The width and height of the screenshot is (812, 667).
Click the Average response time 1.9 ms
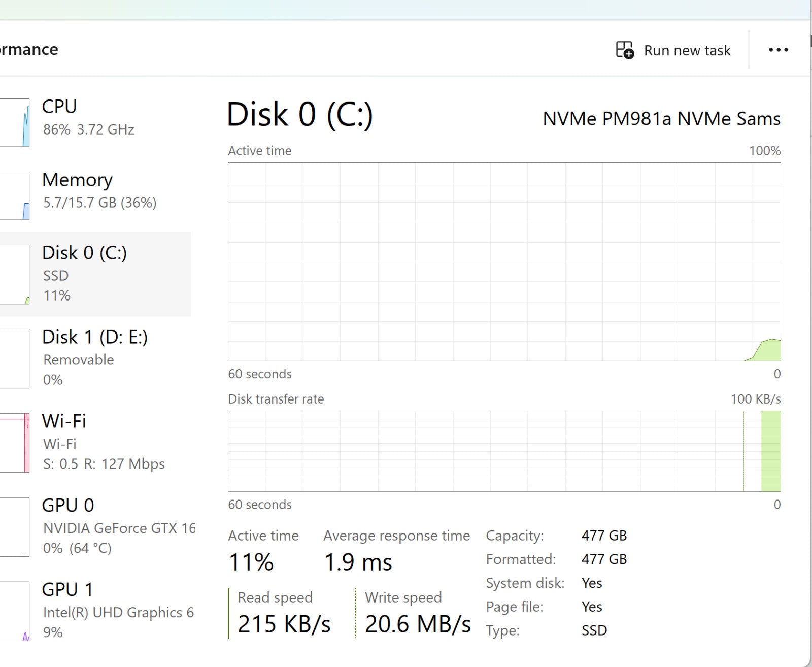point(358,562)
